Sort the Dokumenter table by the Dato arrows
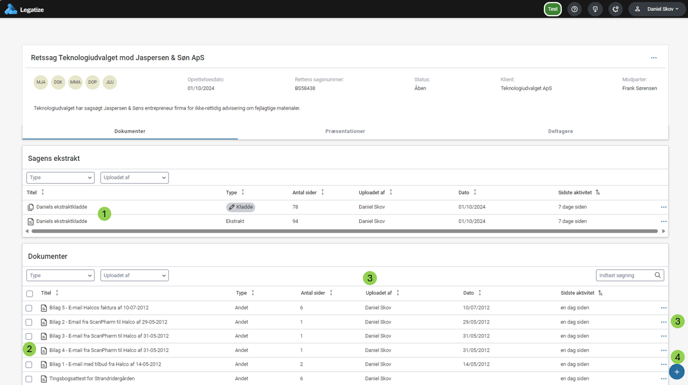688x385 pixels. (x=480, y=293)
